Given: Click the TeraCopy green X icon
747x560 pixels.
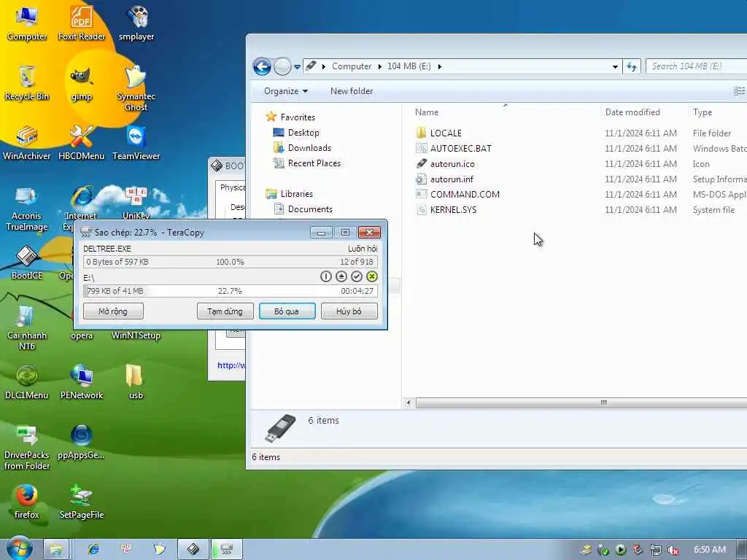Looking at the screenshot, I should click(x=372, y=276).
